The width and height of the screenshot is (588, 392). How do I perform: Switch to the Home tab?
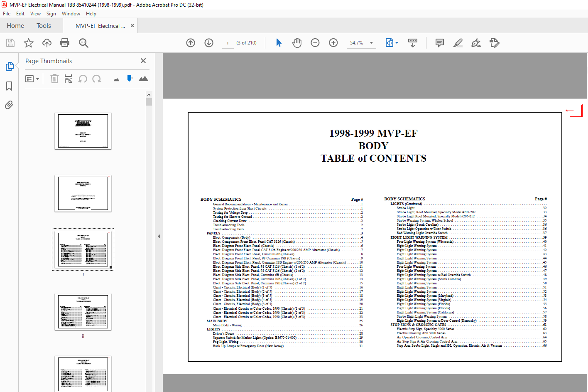coord(15,26)
